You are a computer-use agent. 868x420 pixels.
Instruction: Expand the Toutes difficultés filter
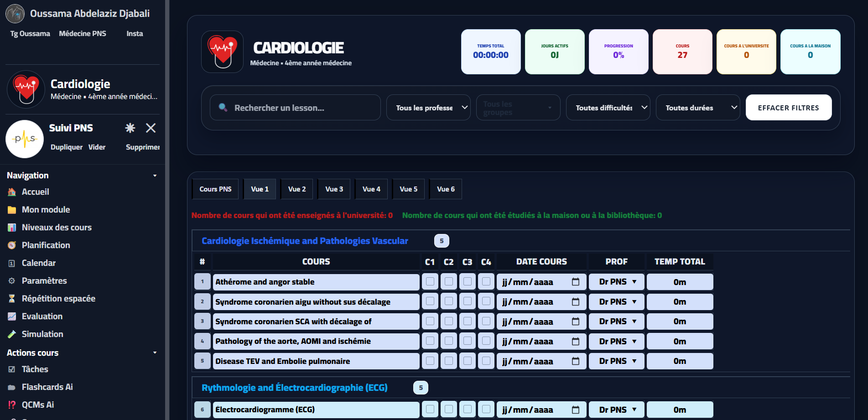pyautogui.click(x=608, y=108)
